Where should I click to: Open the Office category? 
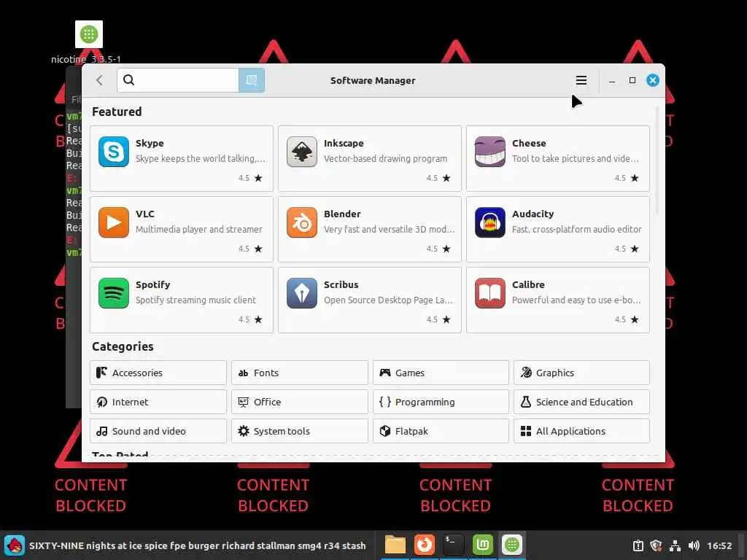click(299, 402)
